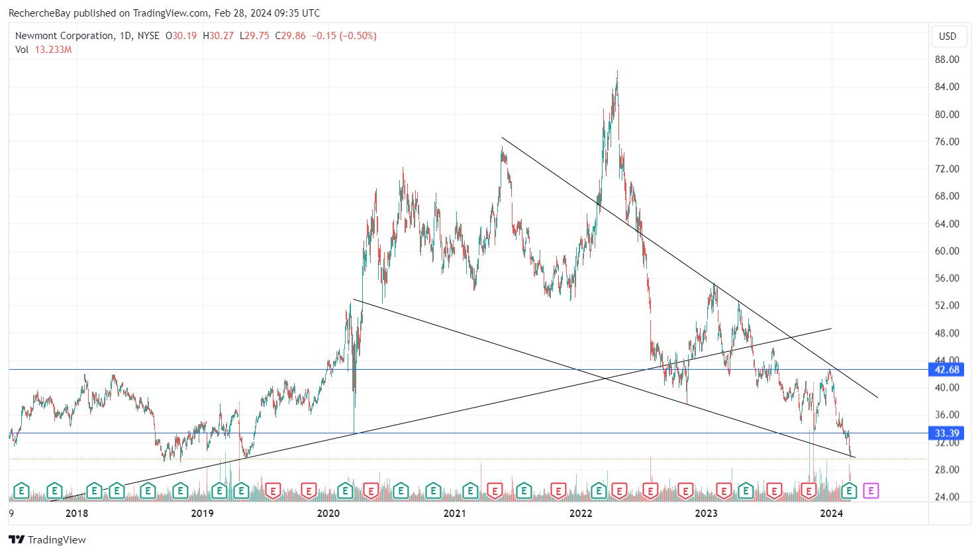The height and width of the screenshot is (554, 980).
Task: Click the 1D interval label in the legend
Action: (125, 36)
